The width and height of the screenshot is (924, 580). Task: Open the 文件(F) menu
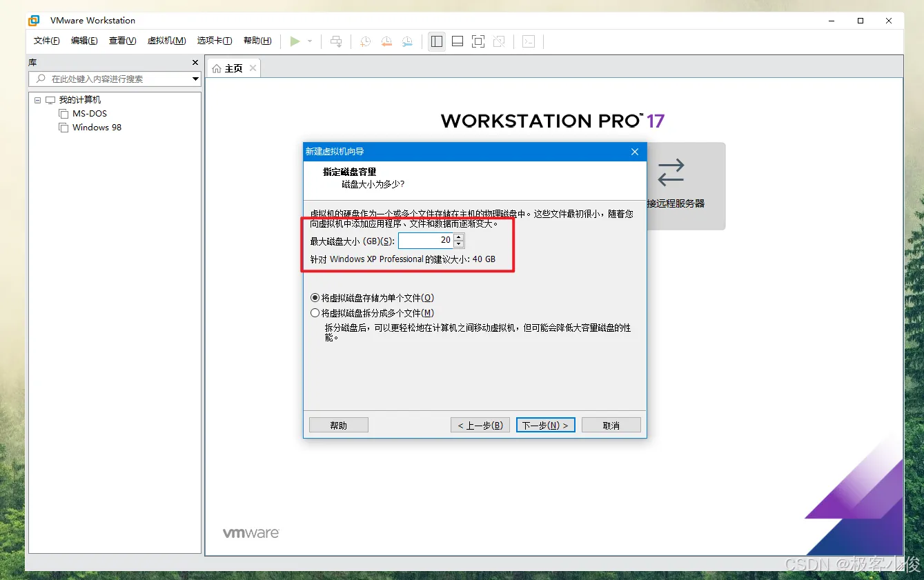coord(47,41)
